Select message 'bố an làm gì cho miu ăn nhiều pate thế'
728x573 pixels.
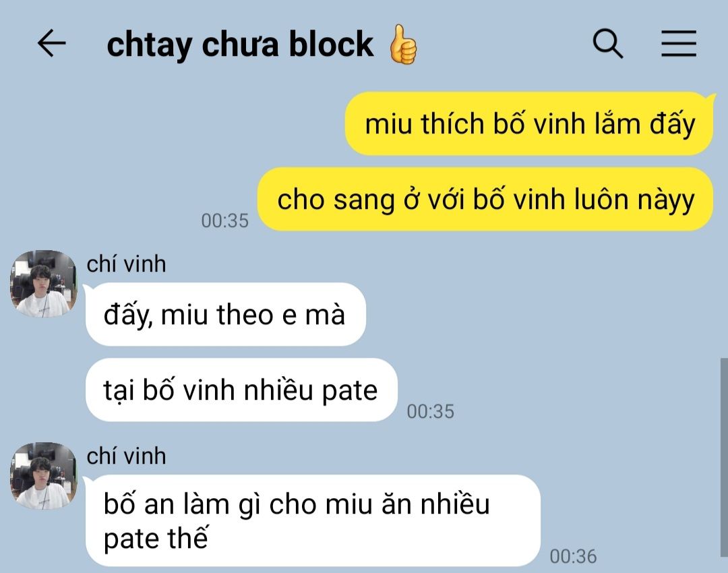313,520
